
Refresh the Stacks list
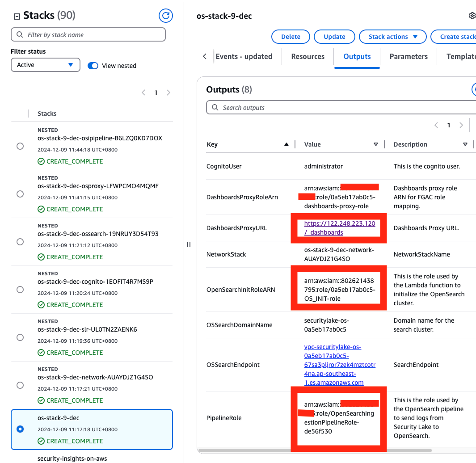pyautogui.click(x=166, y=16)
